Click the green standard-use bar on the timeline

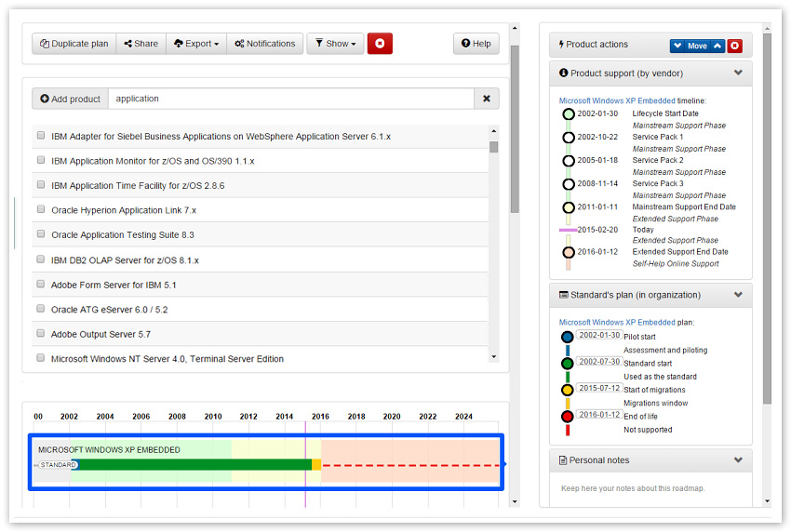coord(195,465)
